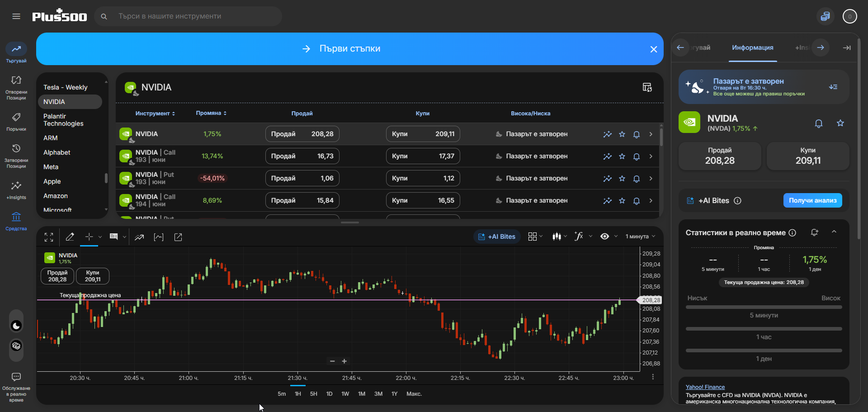
Task: Favorite NVIDIA Call 193 row with star
Action: point(622,156)
